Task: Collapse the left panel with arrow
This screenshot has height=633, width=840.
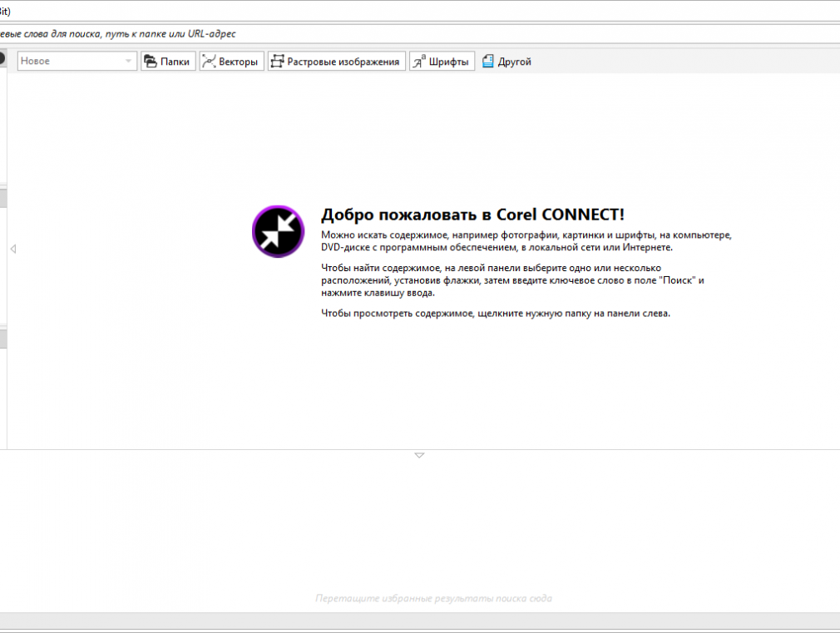Action: click(13, 249)
